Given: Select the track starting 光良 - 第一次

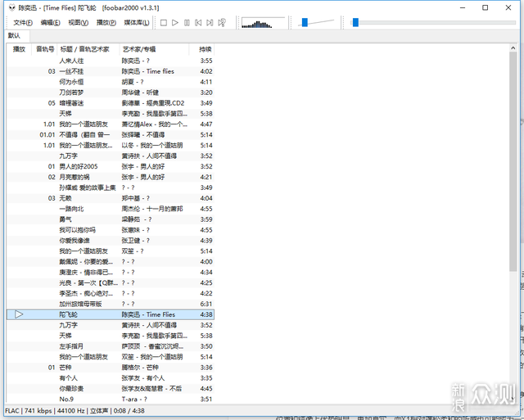Looking at the screenshot, I should tap(111, 283).
